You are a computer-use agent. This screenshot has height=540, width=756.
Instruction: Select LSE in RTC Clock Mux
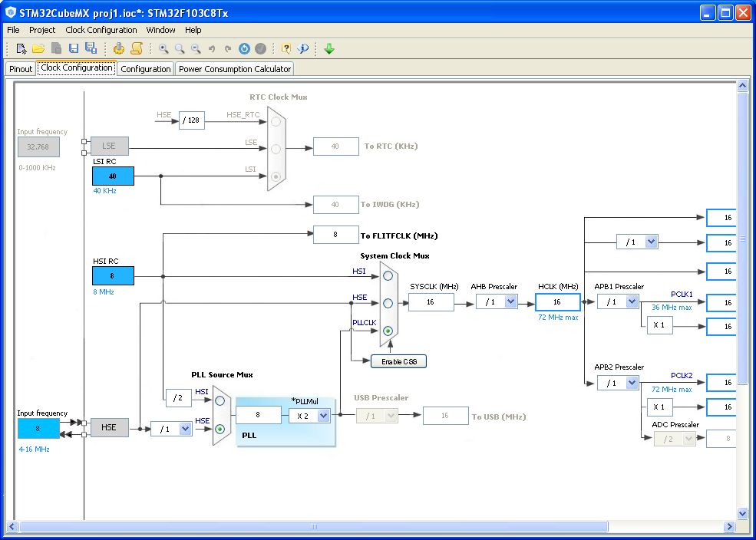click(x=276, y=149)
